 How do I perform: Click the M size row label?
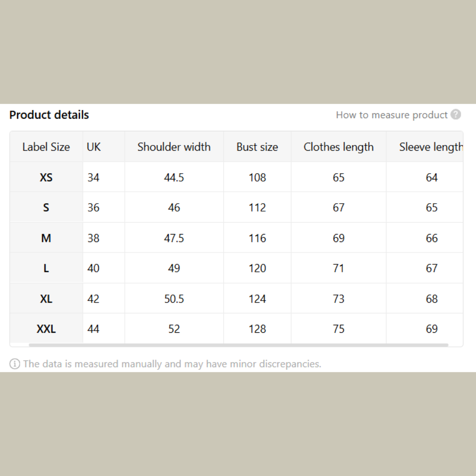46,238
